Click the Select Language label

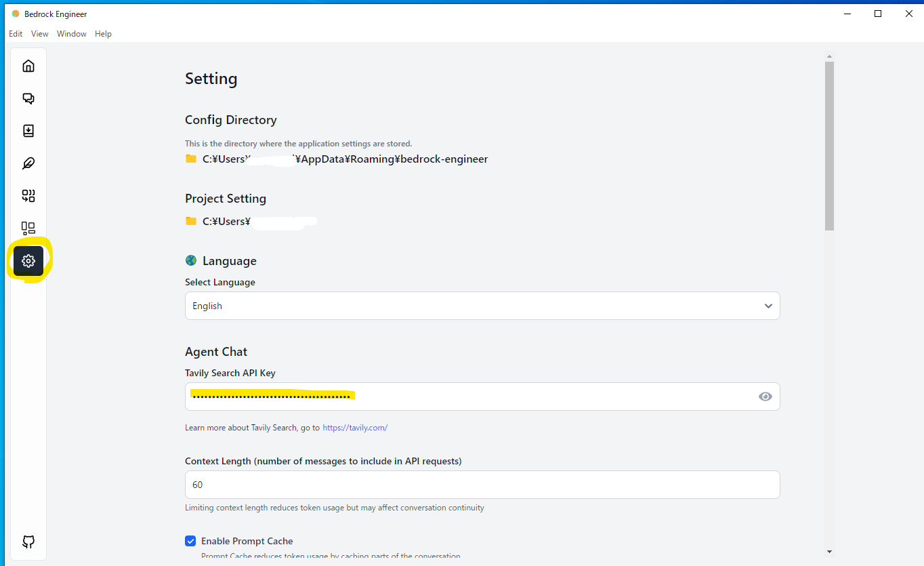tap(220, 282)
